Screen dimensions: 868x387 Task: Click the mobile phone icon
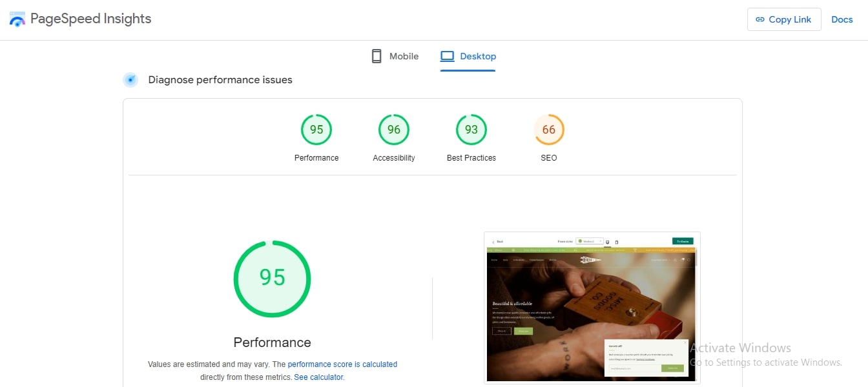[377, 56]
